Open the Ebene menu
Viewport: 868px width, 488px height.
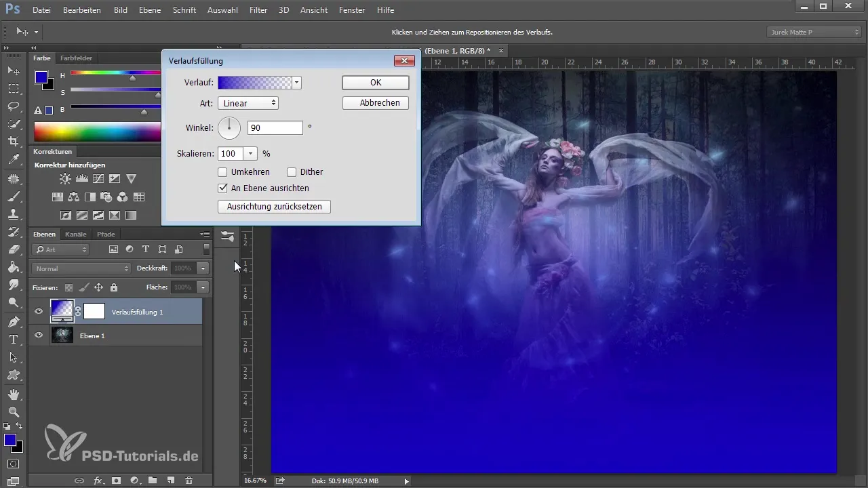point(150,10)
